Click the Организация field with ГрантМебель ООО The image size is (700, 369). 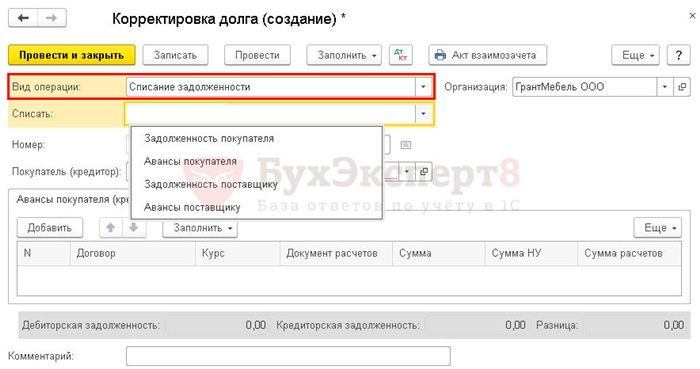[x=585, y=87]
